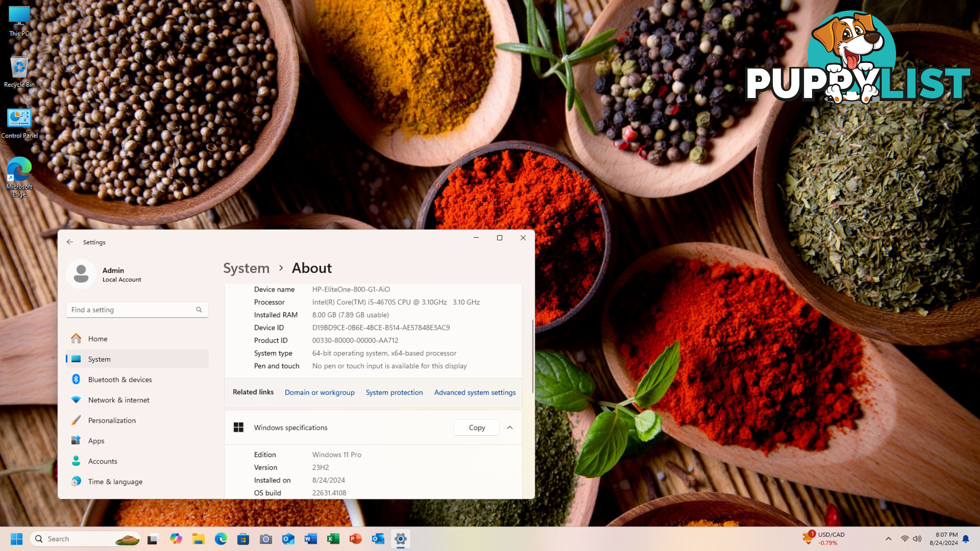The width and height of the screenshot is (980, 551).
Task: Open the Accounts settings category
Action: 137,461
